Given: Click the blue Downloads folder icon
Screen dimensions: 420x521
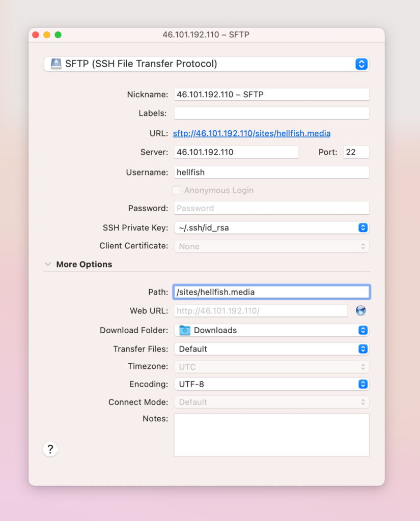Looking at the screenshot, I should coord(185,330).
